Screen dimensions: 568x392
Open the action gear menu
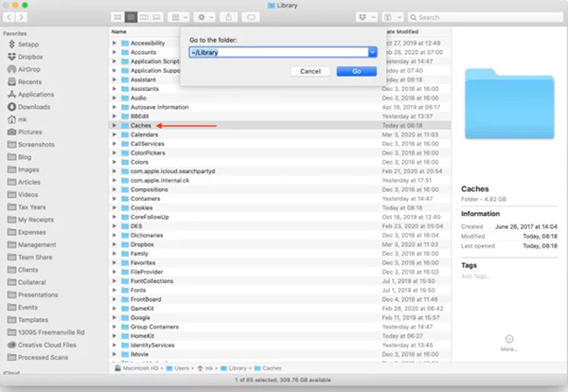[x=205, y=17]
